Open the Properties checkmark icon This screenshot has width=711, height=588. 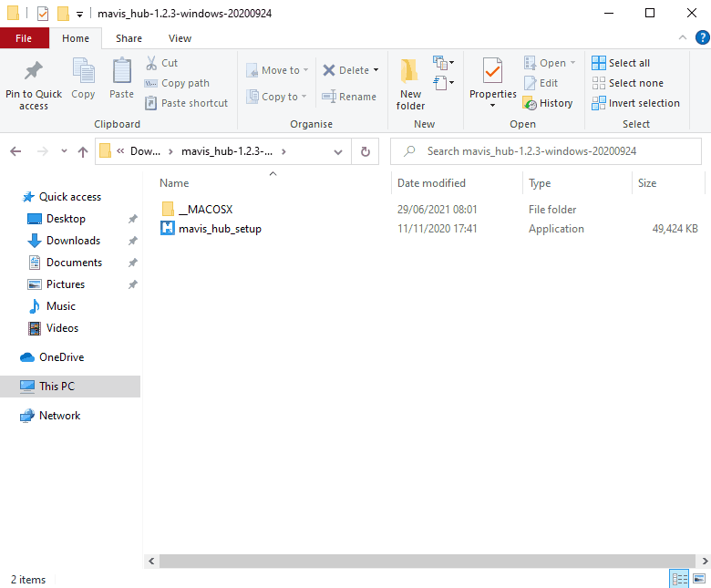click(x=492, y=71)
